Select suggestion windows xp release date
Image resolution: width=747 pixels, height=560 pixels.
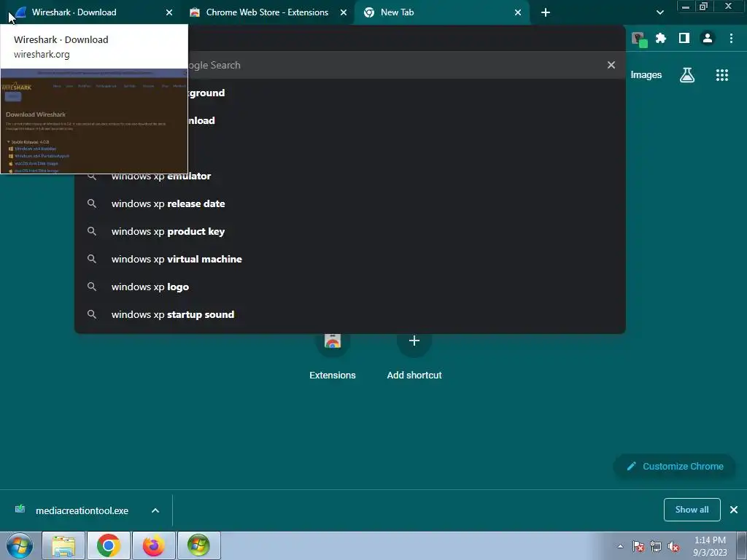coord(350,204)
